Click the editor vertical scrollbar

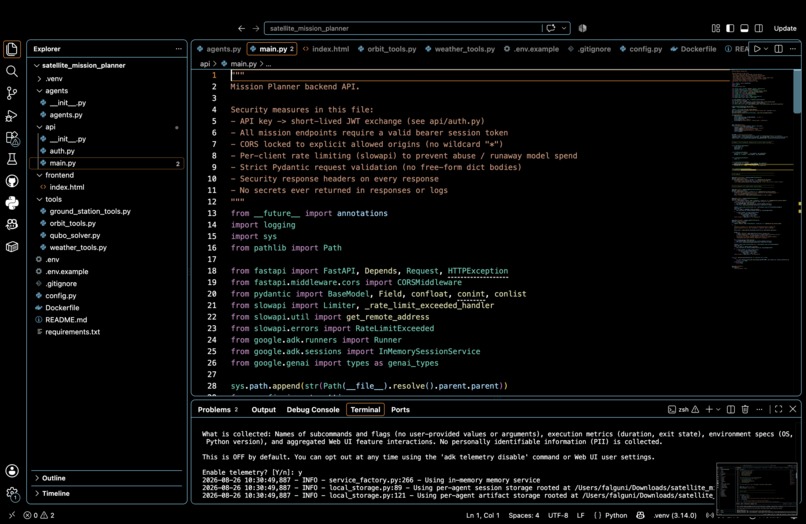click(x=797, y=91)
